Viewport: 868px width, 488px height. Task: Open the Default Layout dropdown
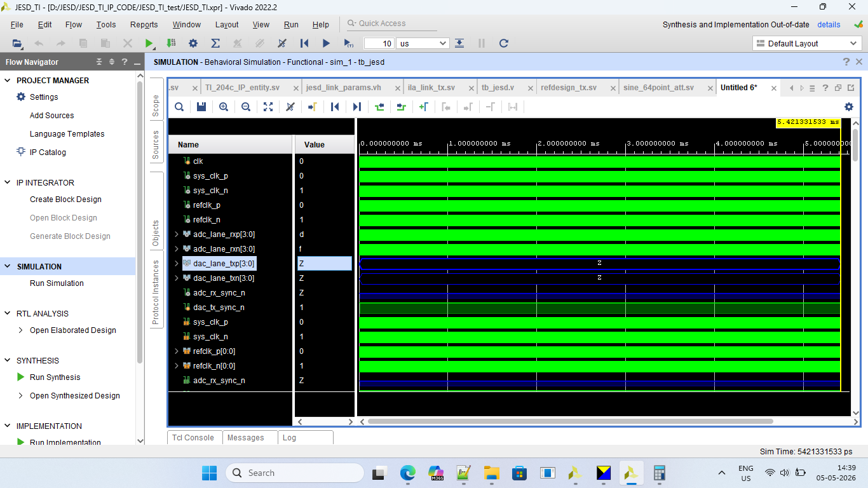point(807,43)
